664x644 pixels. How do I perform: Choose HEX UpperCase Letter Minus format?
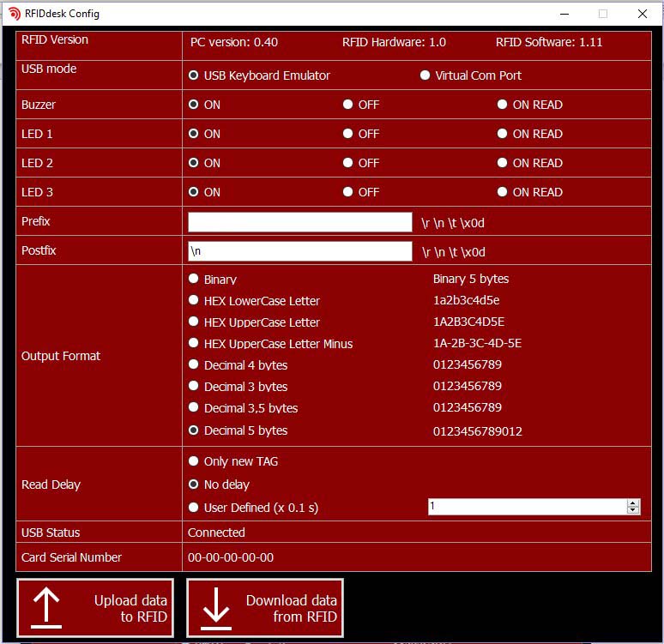(194, 343)
